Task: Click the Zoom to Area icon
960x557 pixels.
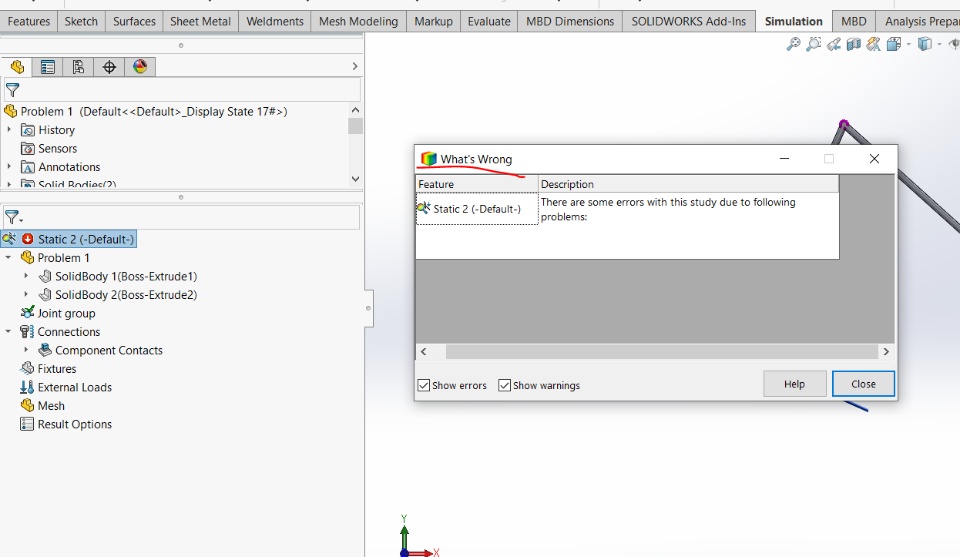Action: [x=813, y=44]
